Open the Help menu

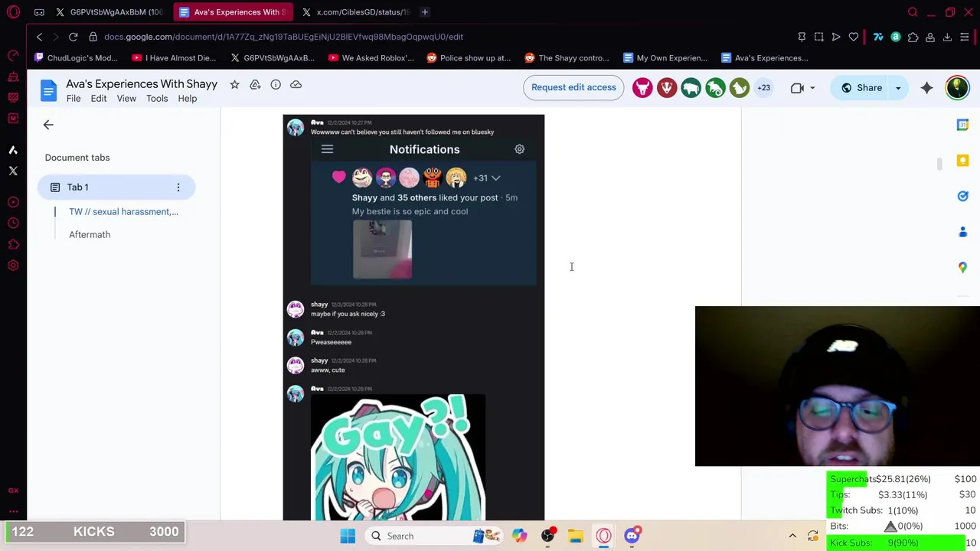tap(188, 99)
